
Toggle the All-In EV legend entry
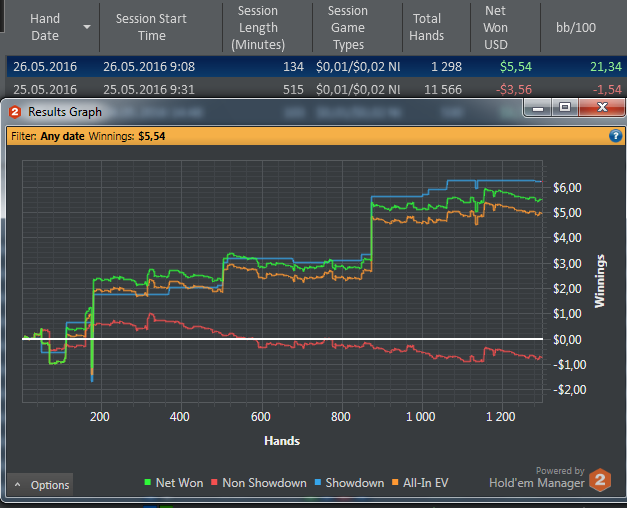420,483
